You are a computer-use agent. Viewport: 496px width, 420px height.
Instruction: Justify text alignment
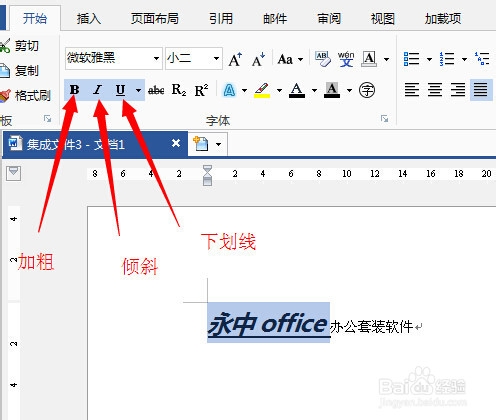(481, 90)
